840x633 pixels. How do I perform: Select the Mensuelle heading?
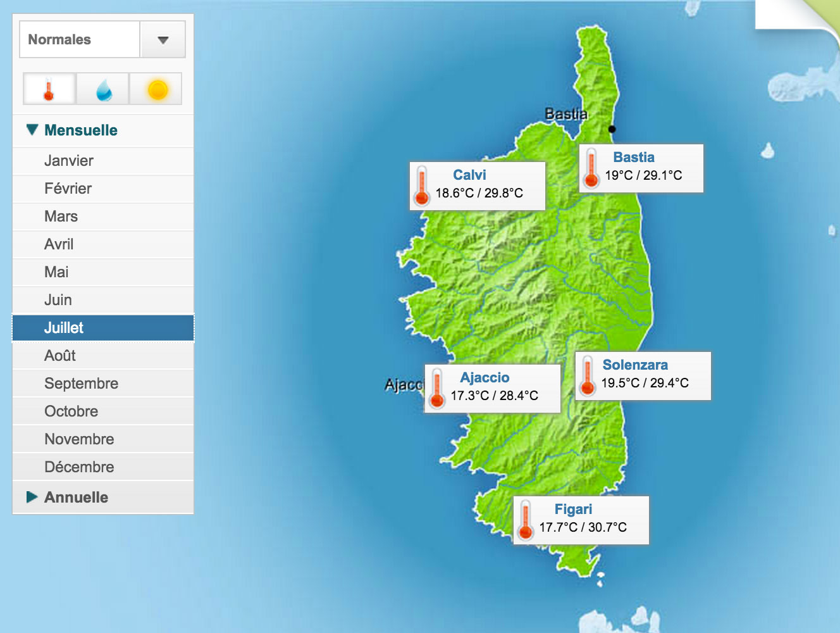pyautogui.click(x=81, y=130)
